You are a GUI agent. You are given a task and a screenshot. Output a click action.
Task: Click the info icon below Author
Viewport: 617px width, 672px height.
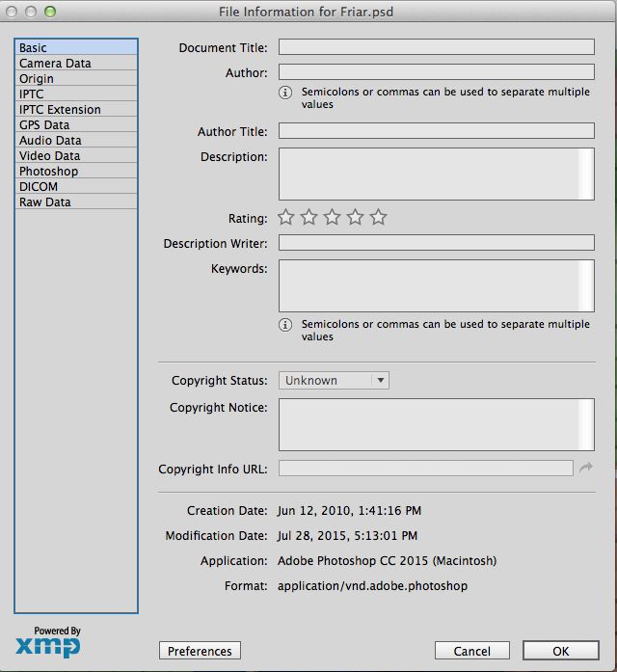285,93
